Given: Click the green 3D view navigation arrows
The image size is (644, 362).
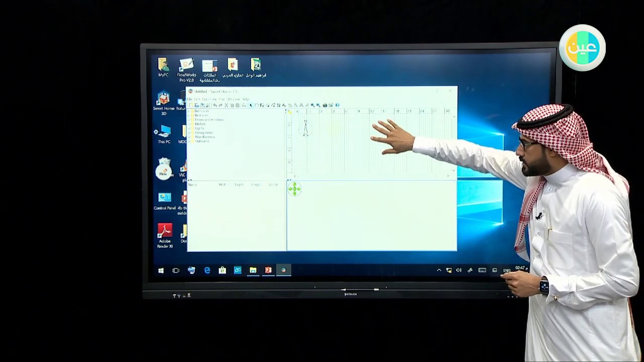Looking at the screenshot, I should [294, 189].
